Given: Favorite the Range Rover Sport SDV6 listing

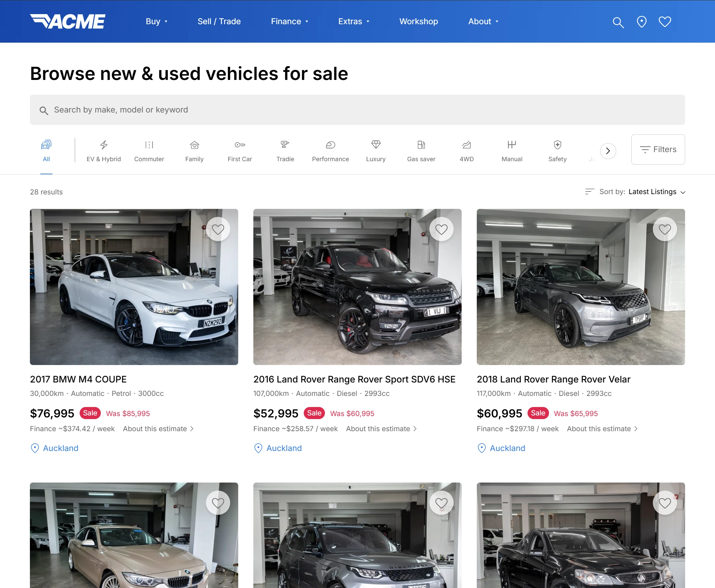Looking at the screenshot, I should (441, 229).
